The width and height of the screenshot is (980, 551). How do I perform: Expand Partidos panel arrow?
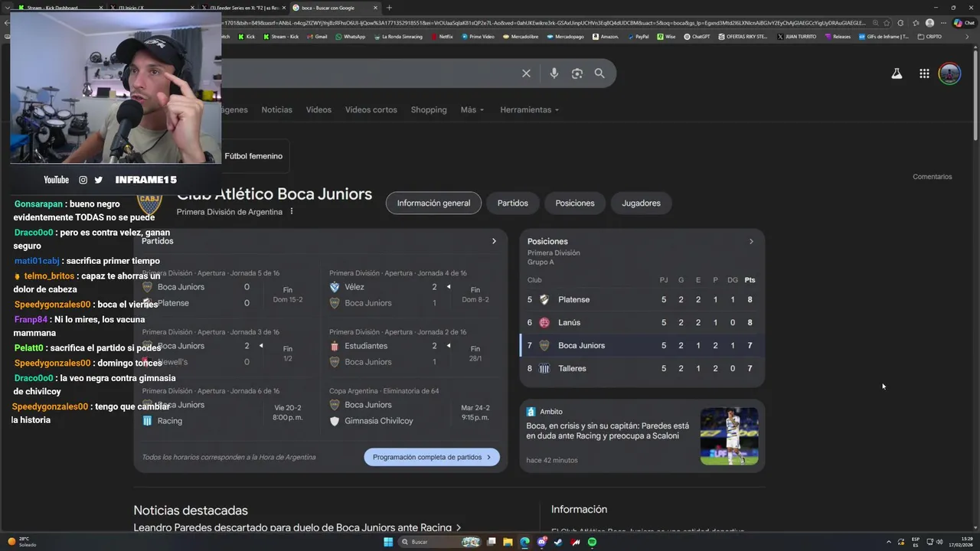point(494,241)
